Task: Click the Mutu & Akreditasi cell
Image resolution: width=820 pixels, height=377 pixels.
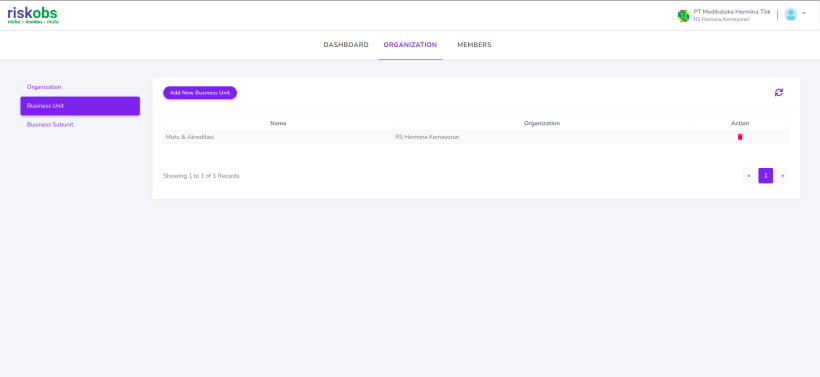Action: tap(278, 137)
